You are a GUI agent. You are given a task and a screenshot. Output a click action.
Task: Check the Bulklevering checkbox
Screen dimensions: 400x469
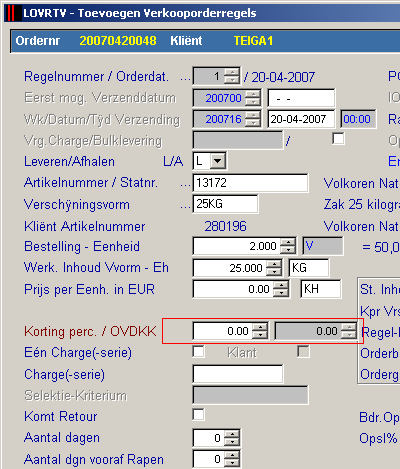coord(338,138)
